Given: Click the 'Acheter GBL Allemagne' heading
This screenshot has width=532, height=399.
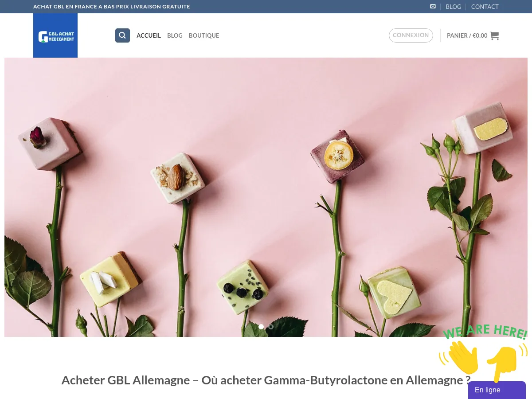Looking at the screenshot, I should point(266,380).
